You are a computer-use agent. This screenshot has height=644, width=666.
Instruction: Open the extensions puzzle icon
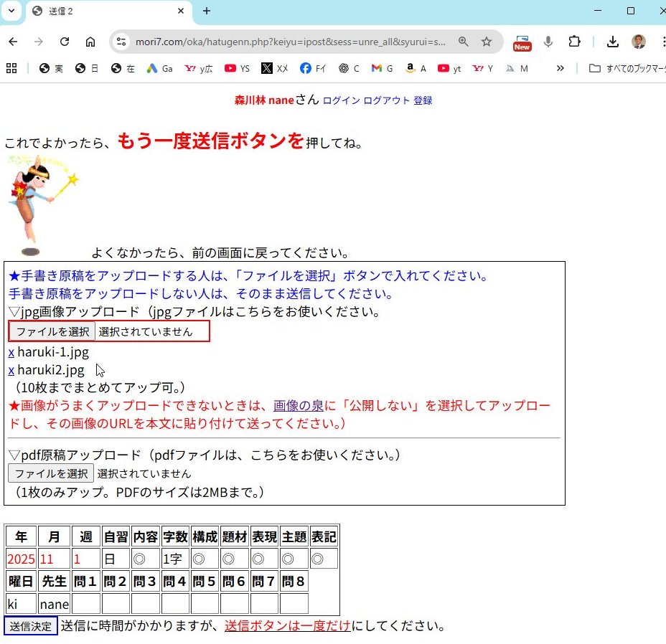(574, 42)
